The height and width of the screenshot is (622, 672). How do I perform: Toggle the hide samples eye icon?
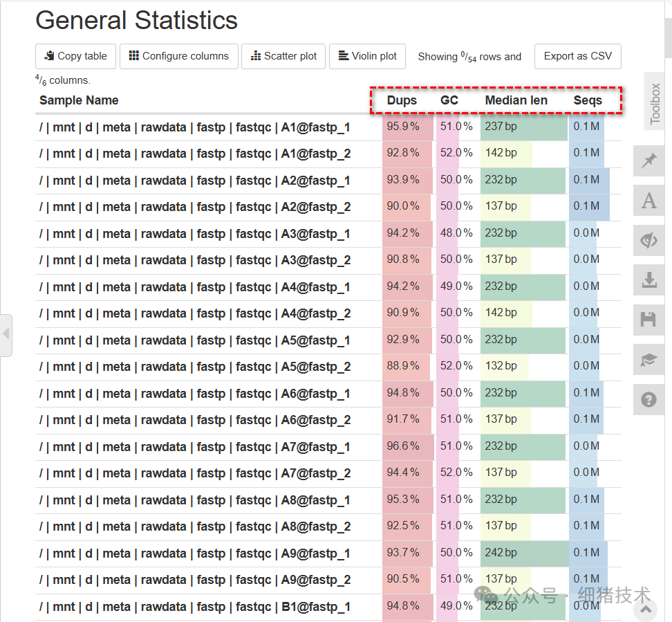(648, 240)
